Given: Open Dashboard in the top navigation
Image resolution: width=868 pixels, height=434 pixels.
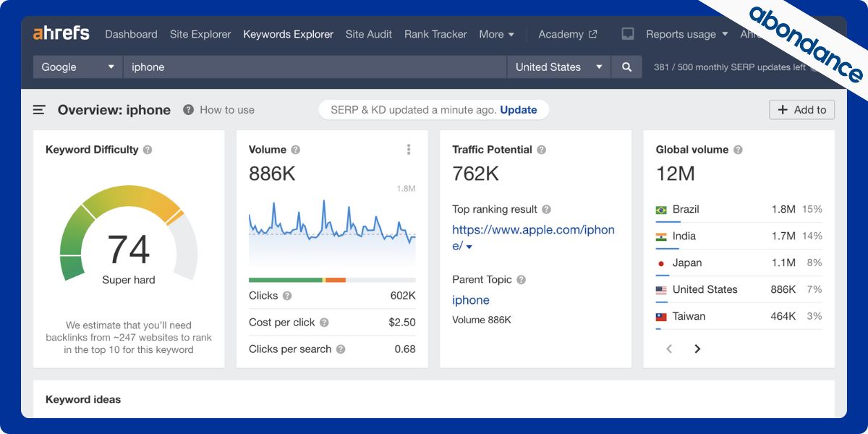Looking at the screenshot, I should [x=131, y=34].
